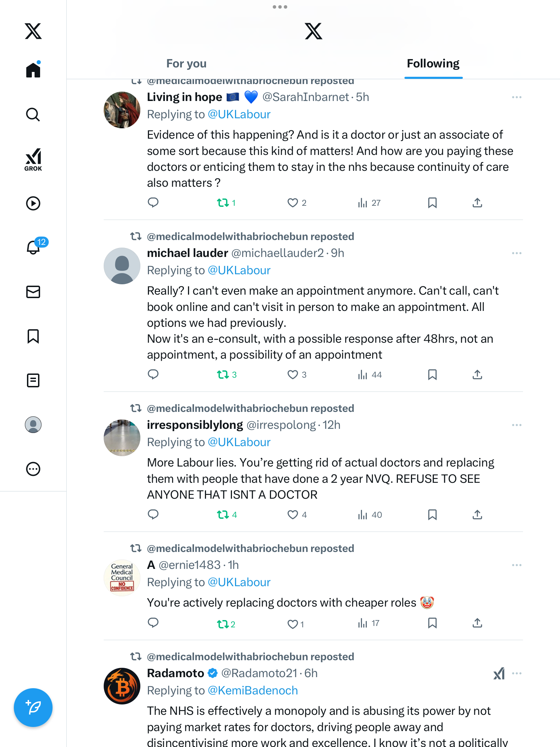Screen dimensions: 560x747
Task: Open the Lists page in sidebar
Action: click(33, 380)
